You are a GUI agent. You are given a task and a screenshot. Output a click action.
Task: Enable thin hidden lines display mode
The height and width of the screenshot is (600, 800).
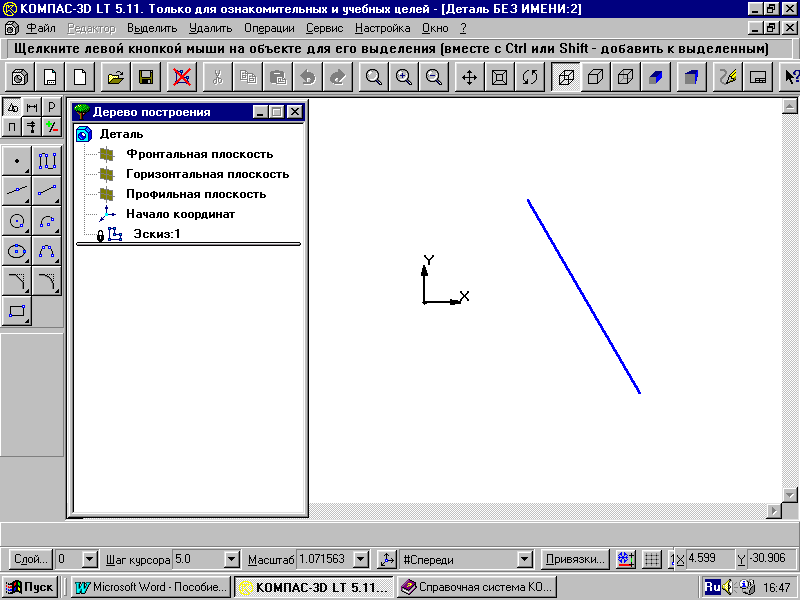click(626, 77)
